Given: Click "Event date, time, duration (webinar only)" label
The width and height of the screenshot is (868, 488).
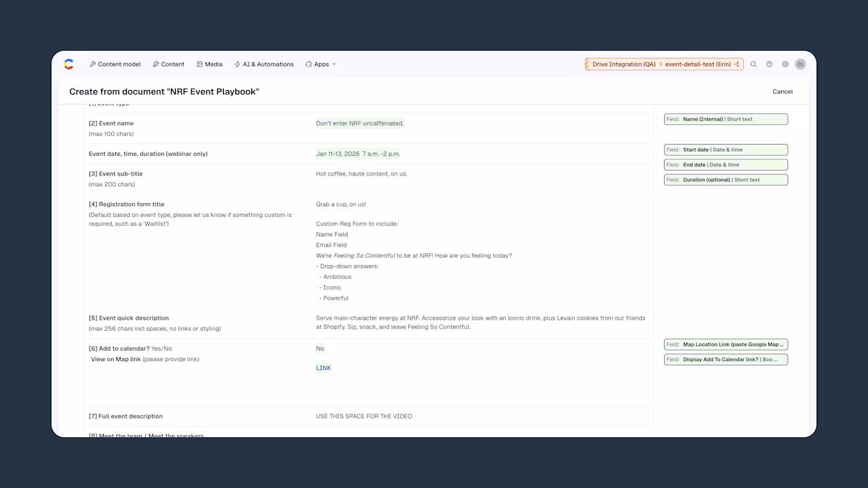Looking at the screenshot, I should point(148,154).
